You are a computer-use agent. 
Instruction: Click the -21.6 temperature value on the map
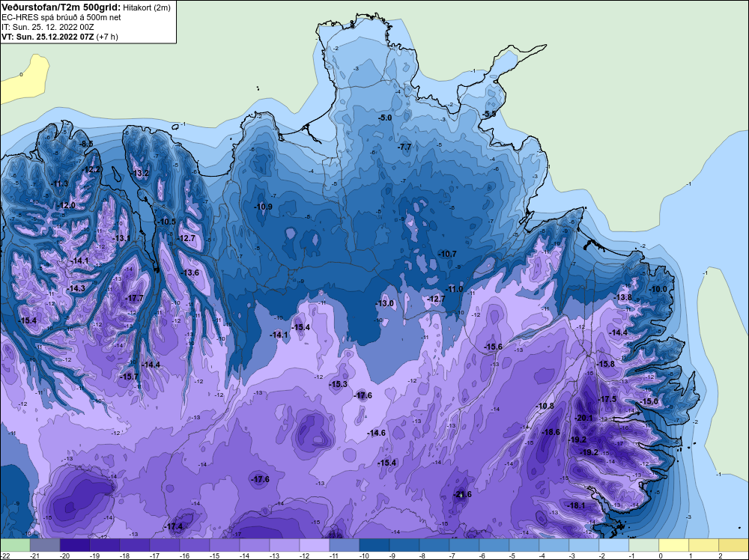click(x=462, y=494)
